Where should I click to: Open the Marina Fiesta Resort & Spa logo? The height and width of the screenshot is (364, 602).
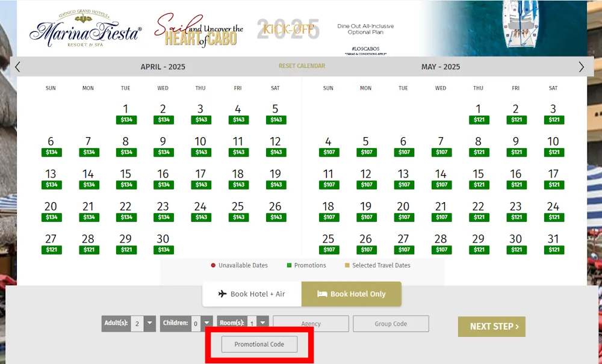[84, 28]
